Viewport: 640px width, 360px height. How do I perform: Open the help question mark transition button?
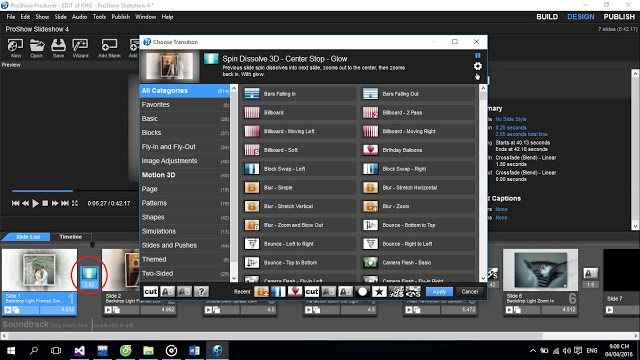(x=201, y=291)
